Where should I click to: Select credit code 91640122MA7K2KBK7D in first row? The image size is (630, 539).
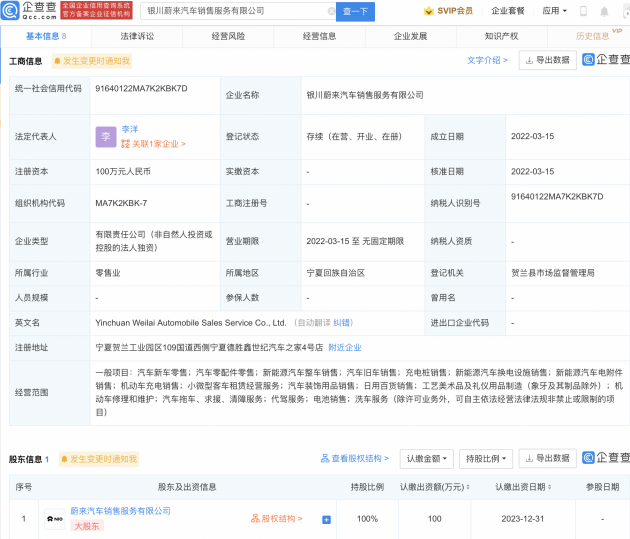point(141,89)
